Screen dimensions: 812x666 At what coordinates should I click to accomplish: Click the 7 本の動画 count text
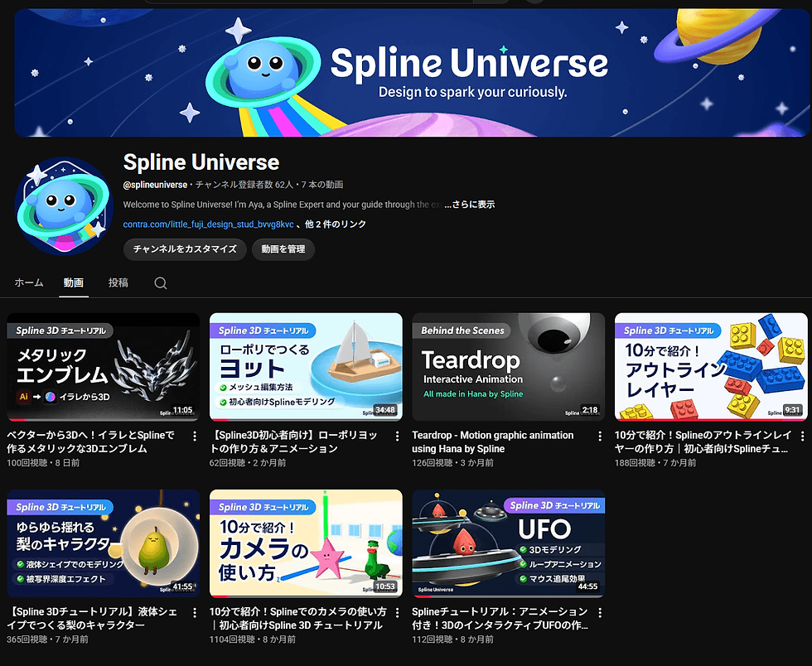(x=322, y=185)
